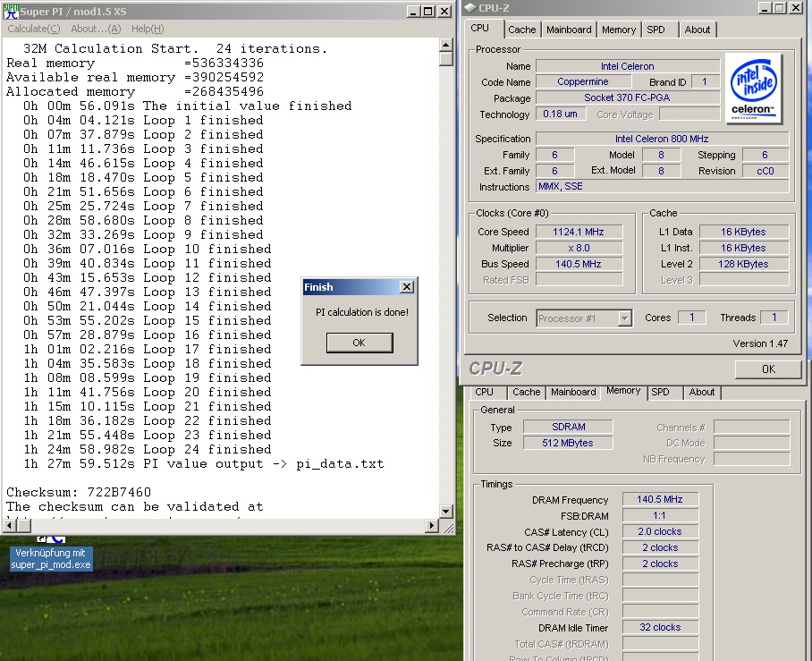Click the DRAM Frequency '140.5 MHz' field
Image resolution: width=812 pixels, height=661 pixels.
coord(660,499)
